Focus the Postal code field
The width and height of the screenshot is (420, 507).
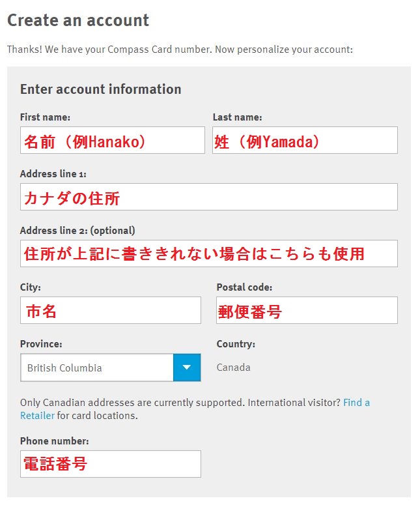tap(307, 310)
